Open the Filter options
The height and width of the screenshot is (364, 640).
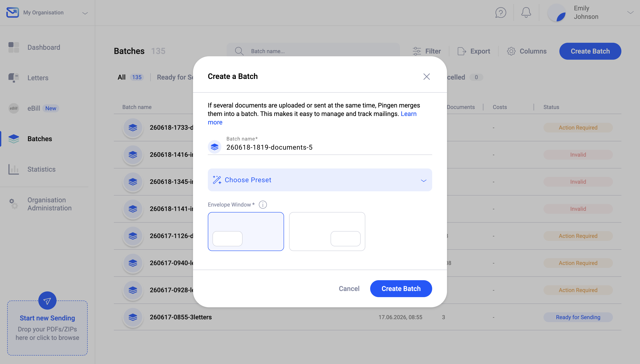(x=426, y=51)
